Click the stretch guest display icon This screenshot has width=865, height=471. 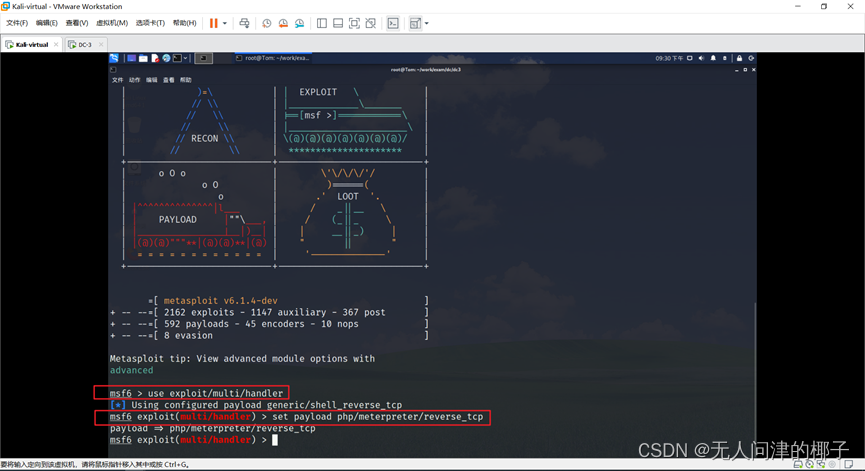pos(415,23)
